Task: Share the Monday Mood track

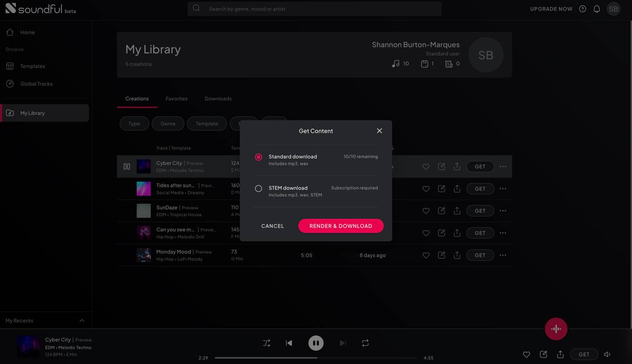Action: tap(457, 255)
